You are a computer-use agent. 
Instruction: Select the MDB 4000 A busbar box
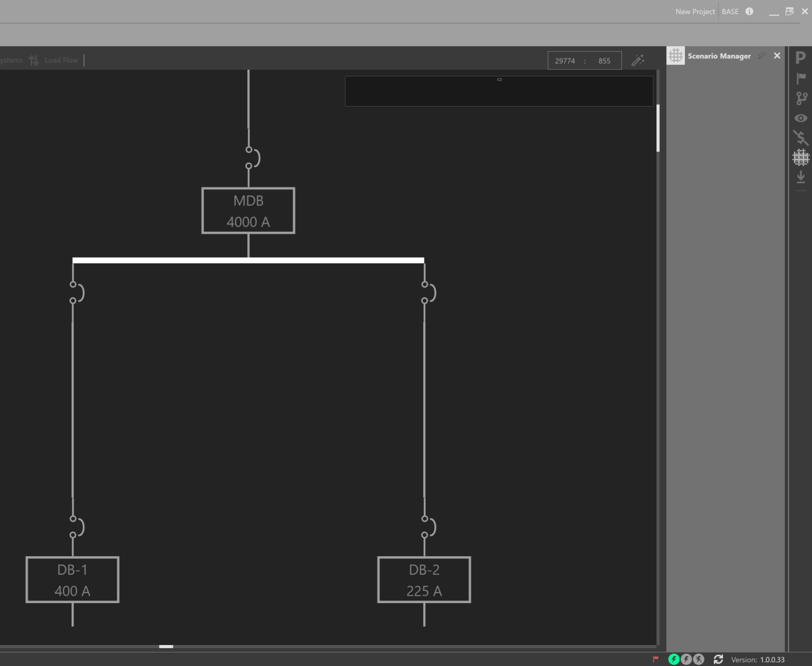(248, 210)
